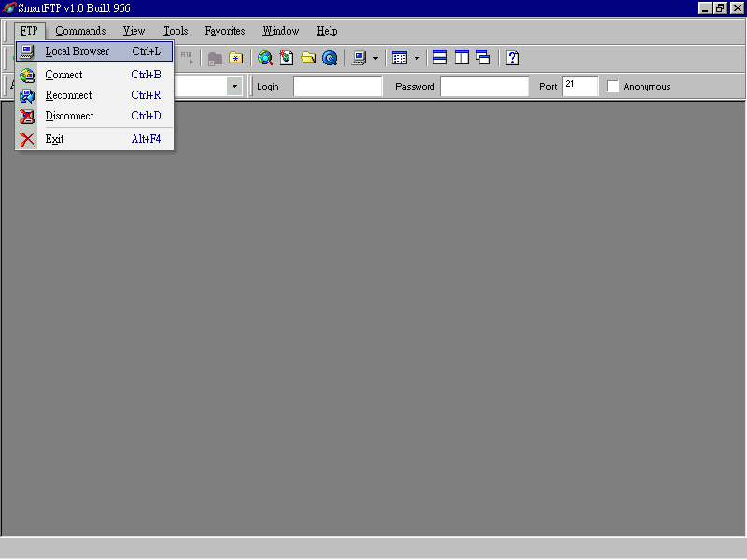
Task: Click the open yellow folder toolbar icon
Action: (308, 58)
